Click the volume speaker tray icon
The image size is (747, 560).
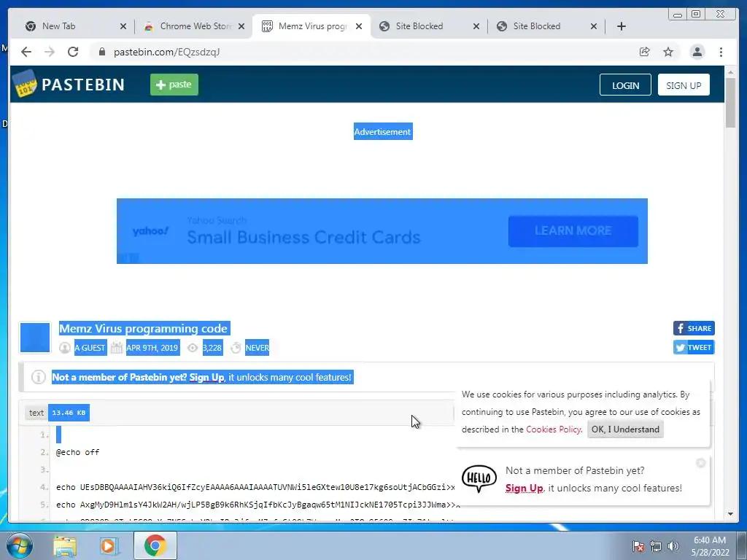(x=673, y=546)
